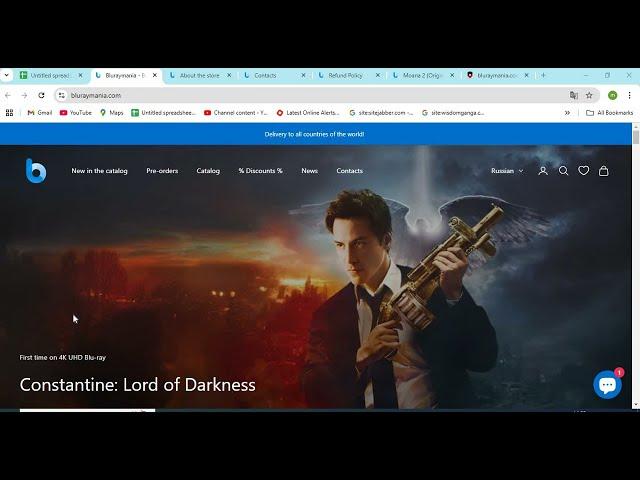Switch to last bluraymania.com tab

[497, 76]
